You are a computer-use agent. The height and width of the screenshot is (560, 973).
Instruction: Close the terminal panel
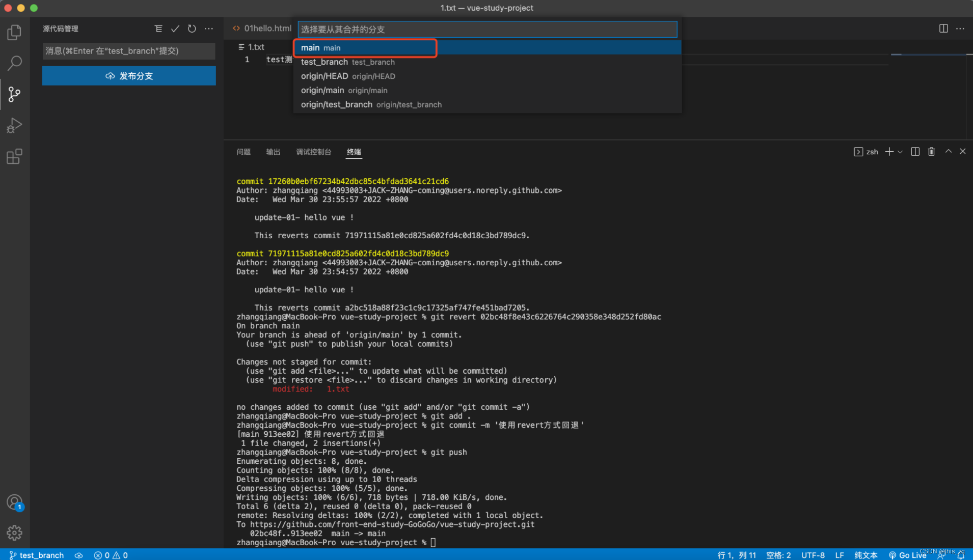pyautogui.click(x=963, y=151)
